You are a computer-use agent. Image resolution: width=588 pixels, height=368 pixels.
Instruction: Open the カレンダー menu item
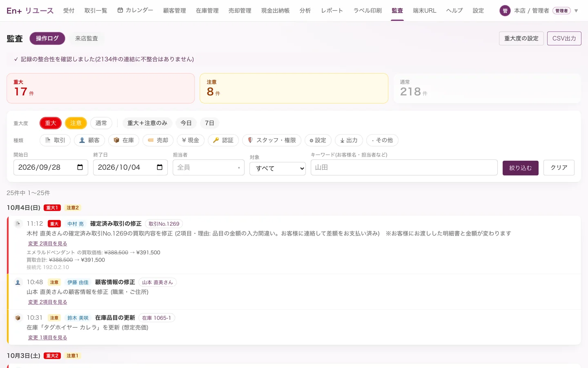coord(135,10)
